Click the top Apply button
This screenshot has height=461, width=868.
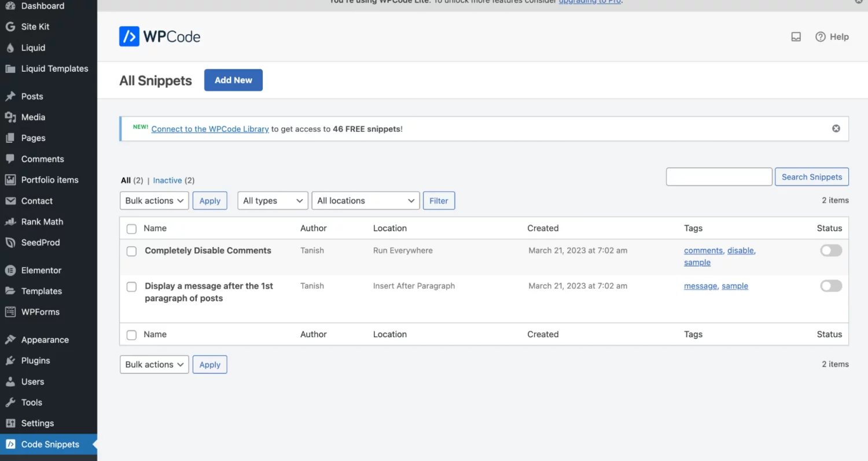[210, 201]
